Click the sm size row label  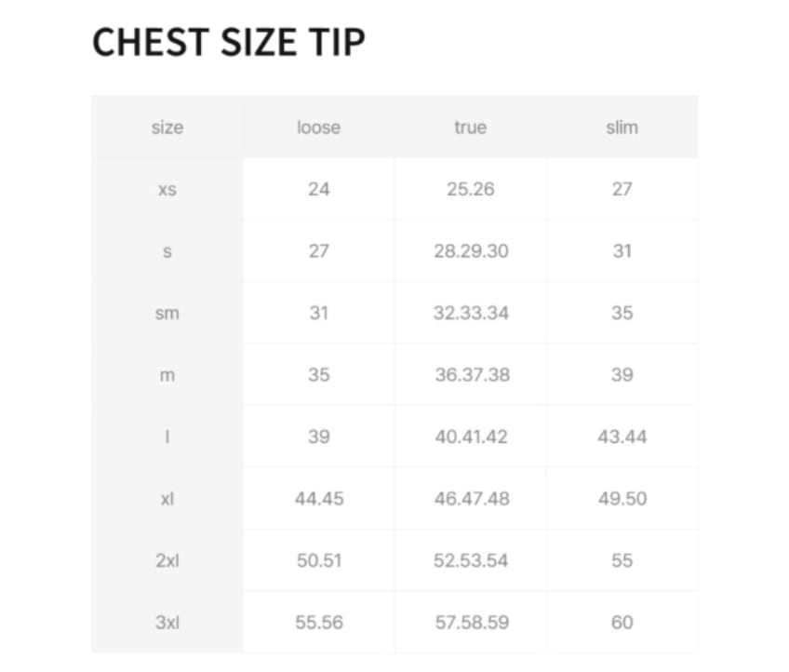click(x=167, y=314)
